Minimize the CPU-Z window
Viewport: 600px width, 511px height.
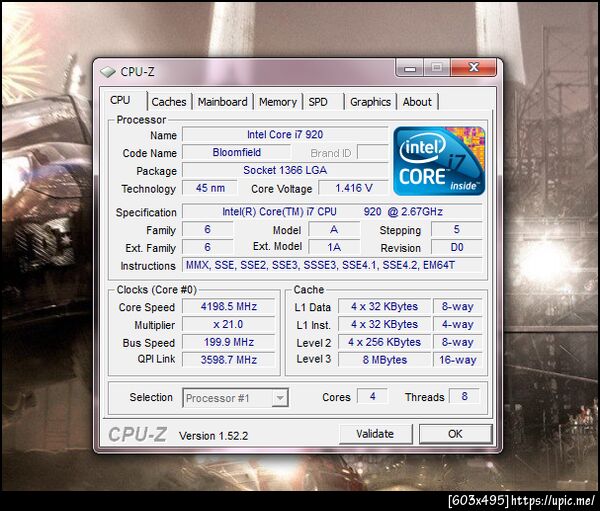click(410, 68)
